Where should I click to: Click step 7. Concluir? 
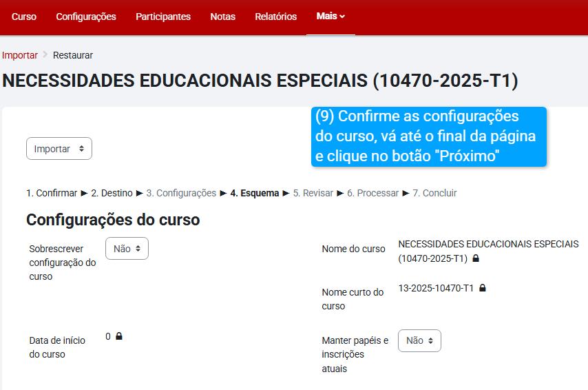(x=434, y=193)
